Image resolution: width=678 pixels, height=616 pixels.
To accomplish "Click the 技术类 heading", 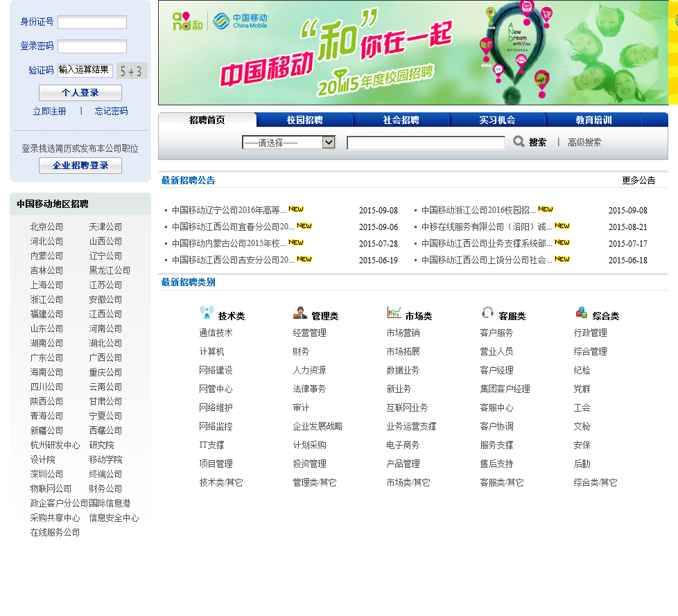I will (232, 316).
